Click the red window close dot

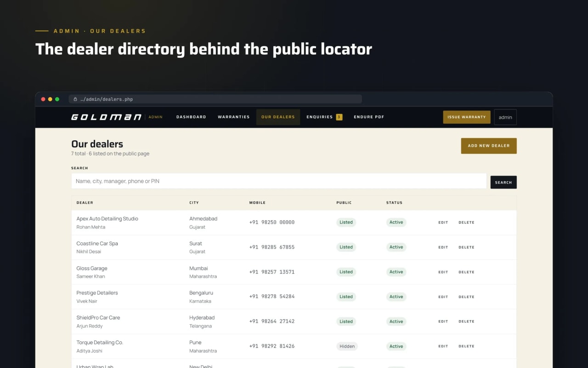click(x=43, y=99)
